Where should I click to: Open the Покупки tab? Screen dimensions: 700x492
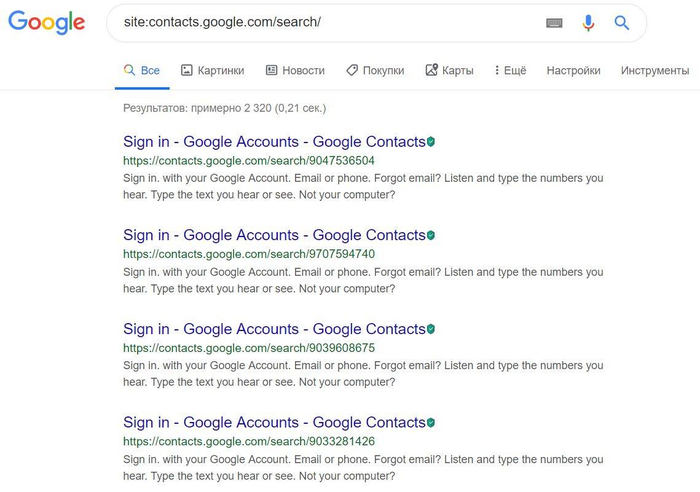click(x=375, y=71)
